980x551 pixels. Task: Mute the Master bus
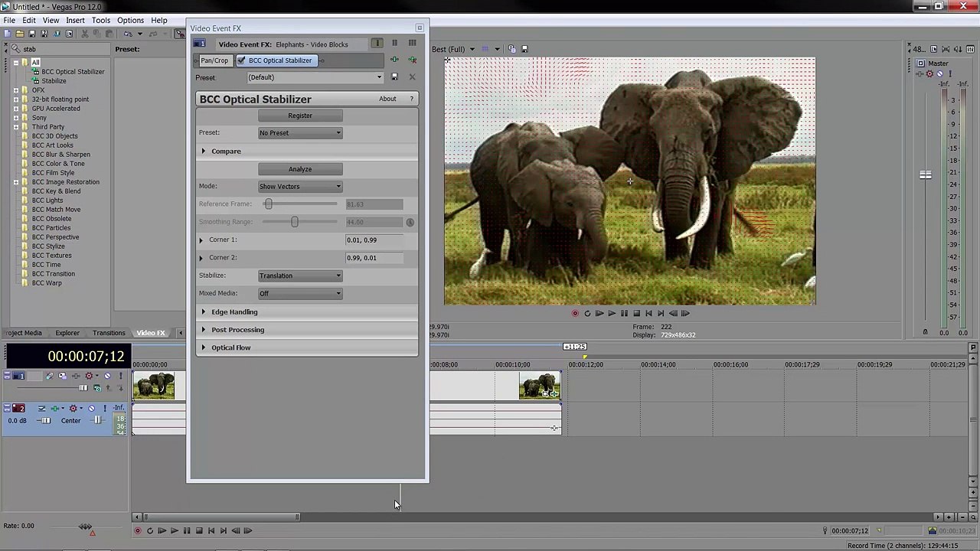940,74
